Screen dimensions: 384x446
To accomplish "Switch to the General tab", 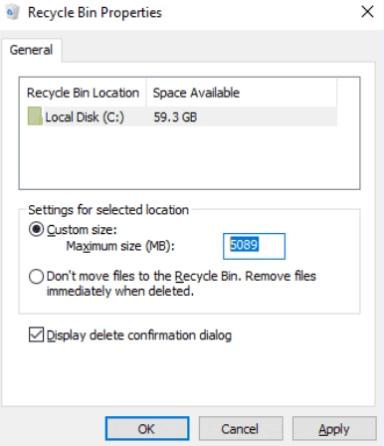I will pyautogui.click(x=31, y=50).
